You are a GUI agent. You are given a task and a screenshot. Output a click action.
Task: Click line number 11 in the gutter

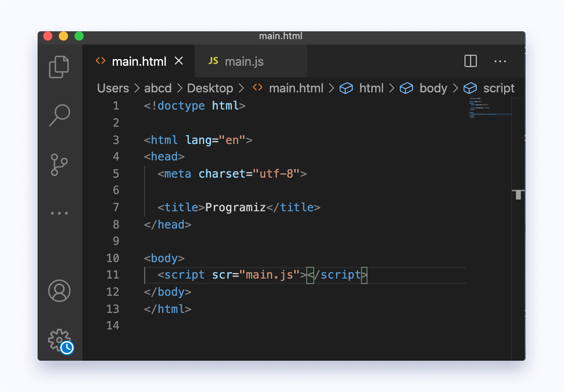[112, 275]
